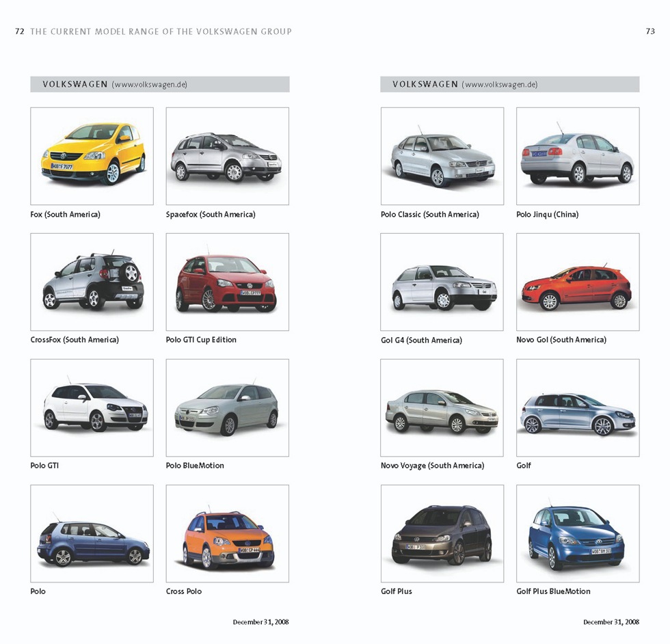The image size is (670, 644).
Task: Select the red Novo Gol thumbnail
Action: coord(578,282)
